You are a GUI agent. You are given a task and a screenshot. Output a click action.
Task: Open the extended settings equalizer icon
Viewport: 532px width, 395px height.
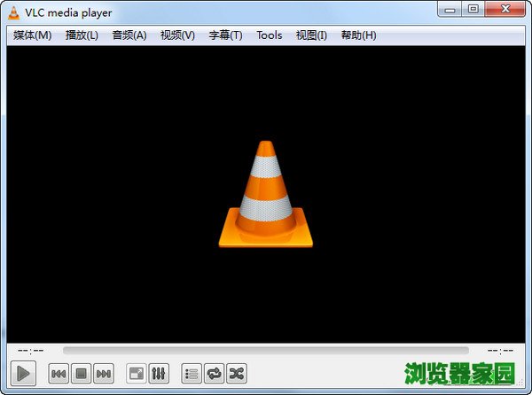(159, 374)
